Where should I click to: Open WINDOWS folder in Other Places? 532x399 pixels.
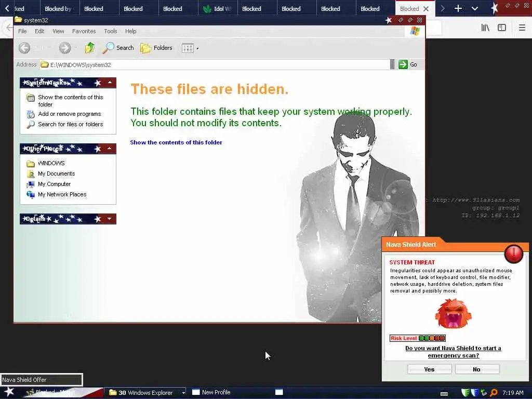(51, 163)
